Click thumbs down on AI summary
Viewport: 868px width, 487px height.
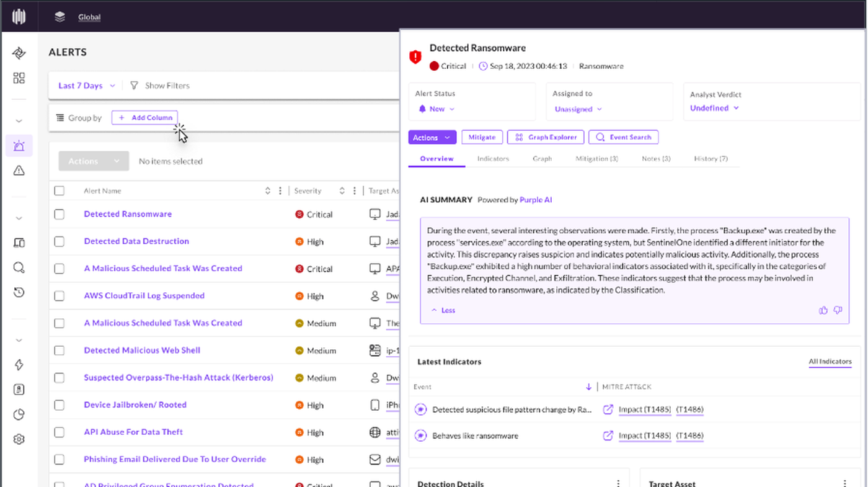point(838,310)
